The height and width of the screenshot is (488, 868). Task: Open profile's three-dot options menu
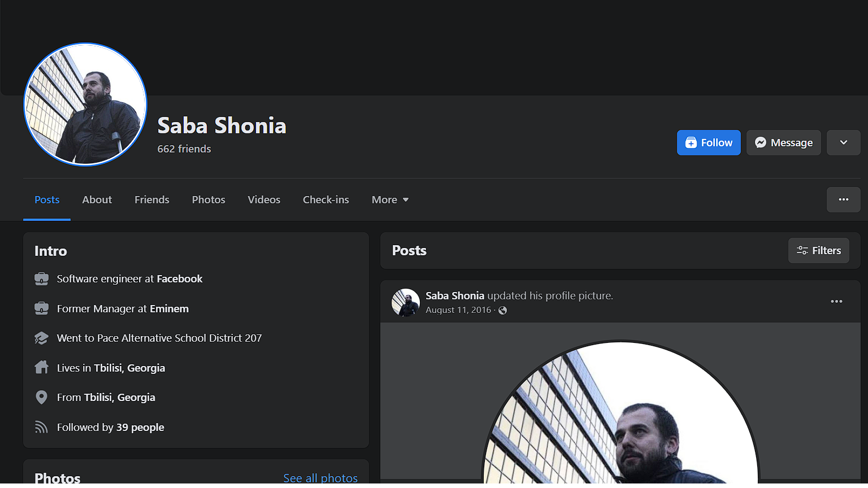(x=843, y=200)
